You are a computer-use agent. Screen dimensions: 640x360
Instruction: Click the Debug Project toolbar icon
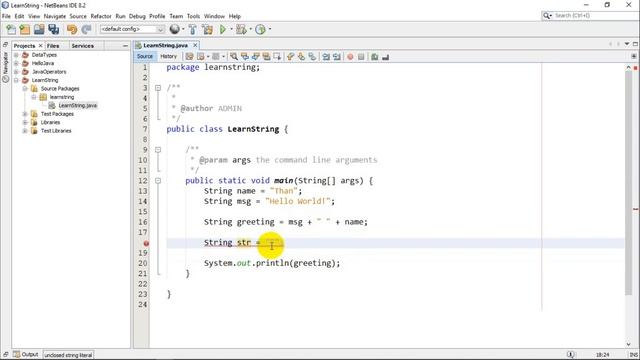241,29
